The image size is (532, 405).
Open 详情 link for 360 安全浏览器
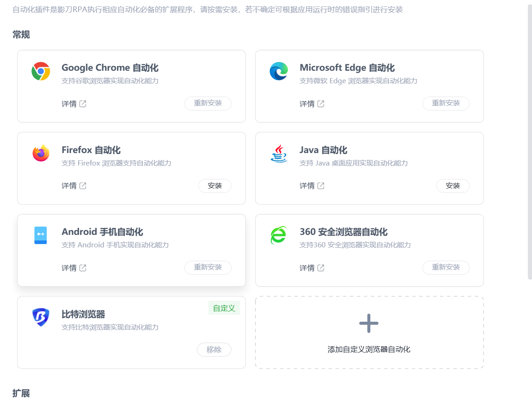(x=307, y=268)
